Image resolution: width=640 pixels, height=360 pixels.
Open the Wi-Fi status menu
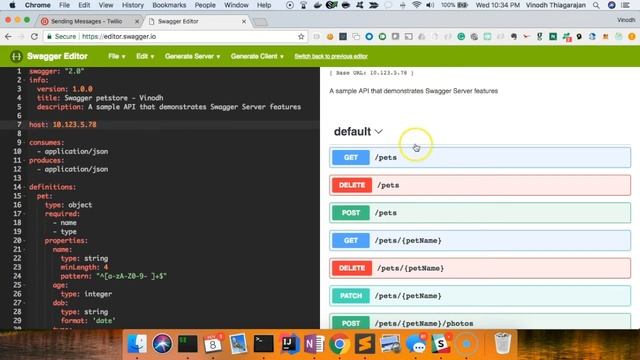[417, 5]
